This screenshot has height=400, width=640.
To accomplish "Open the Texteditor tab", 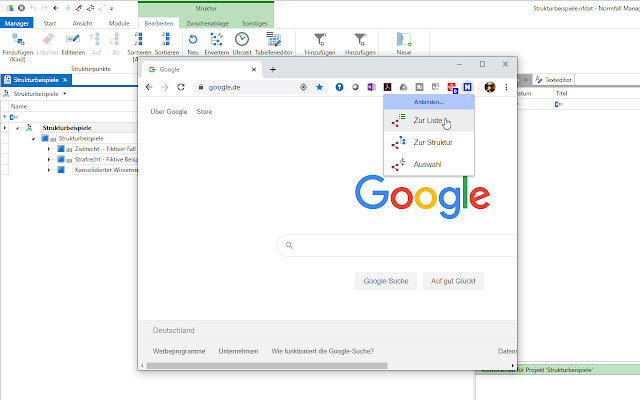I will pos(554,80).
